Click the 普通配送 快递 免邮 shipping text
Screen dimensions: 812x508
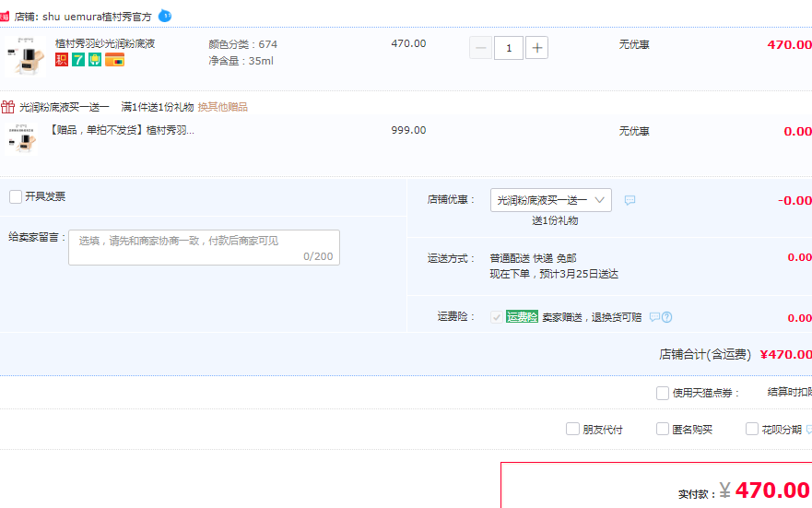click(x=533, y=258)
